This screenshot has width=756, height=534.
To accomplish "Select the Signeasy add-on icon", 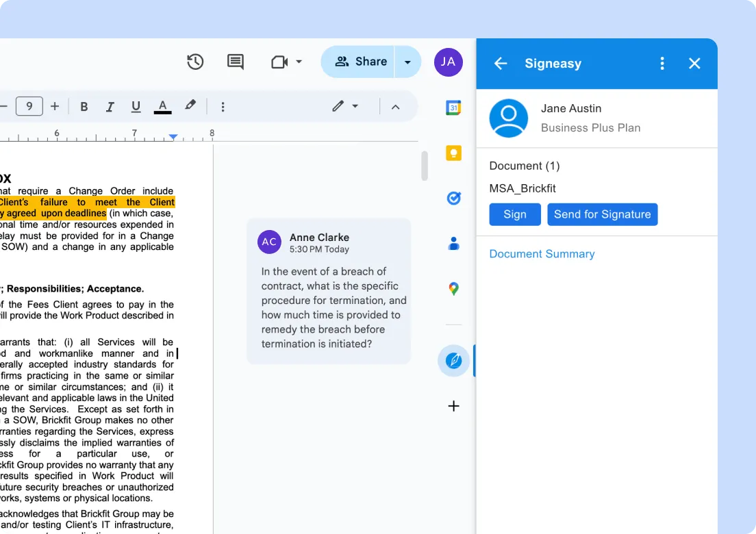I will (x=454, y=361).
